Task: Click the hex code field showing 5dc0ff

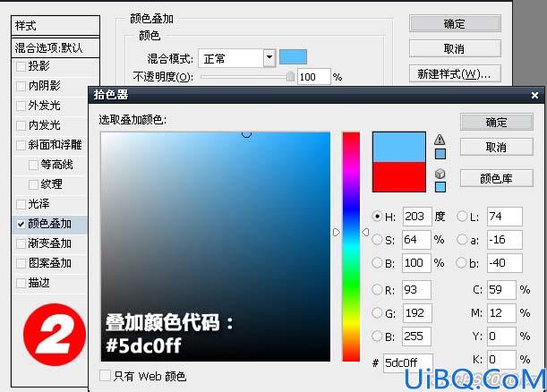Action: (408, 363)
